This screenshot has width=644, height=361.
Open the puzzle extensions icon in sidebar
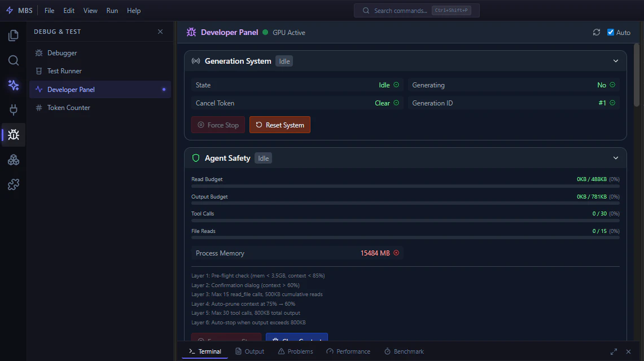[13, 184]
